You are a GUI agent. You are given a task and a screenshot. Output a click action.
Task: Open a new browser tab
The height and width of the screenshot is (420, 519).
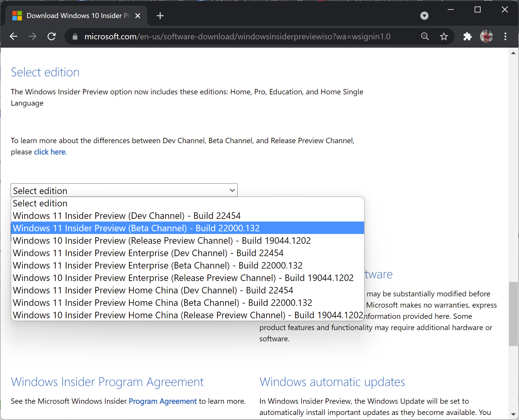coord(160,16)
